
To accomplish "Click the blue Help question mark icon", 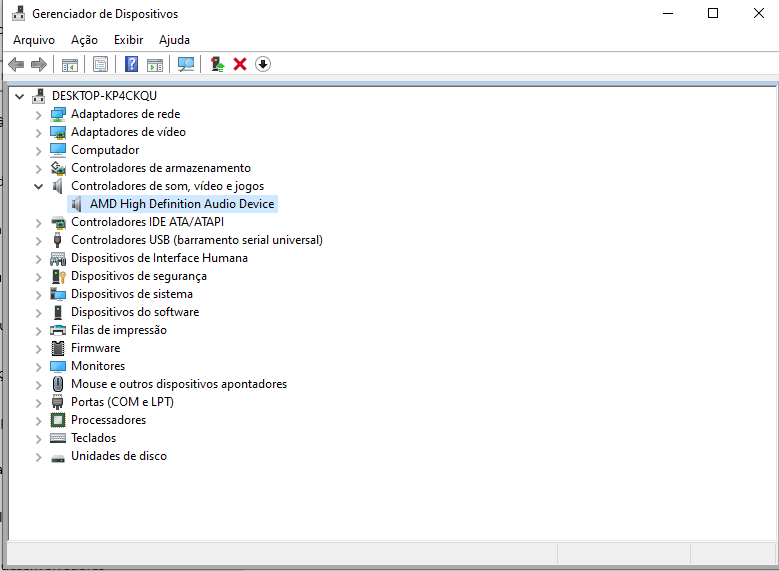I will (131, 64).
